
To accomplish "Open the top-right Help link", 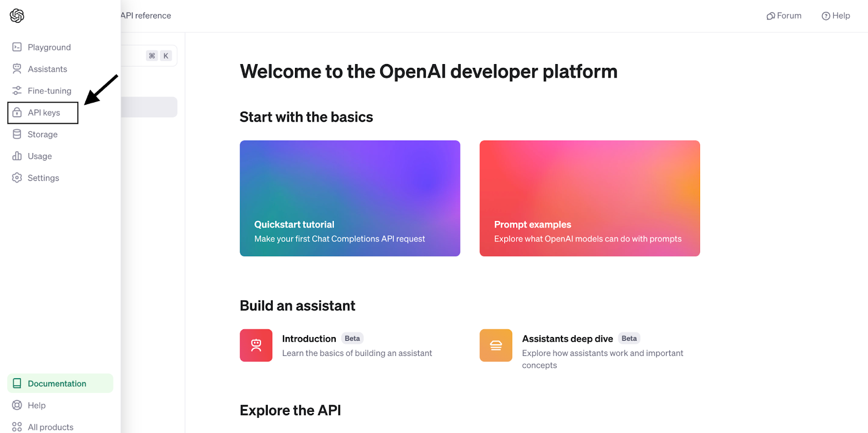I will tap(836, 16).
